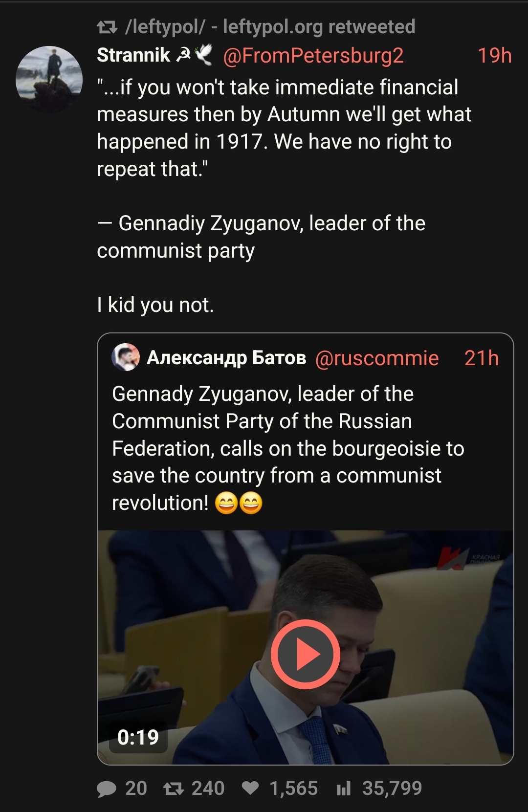Screen dimensions: 528x812
Task: Click the 35,799 view count
Action: click(x=392, y=789)
